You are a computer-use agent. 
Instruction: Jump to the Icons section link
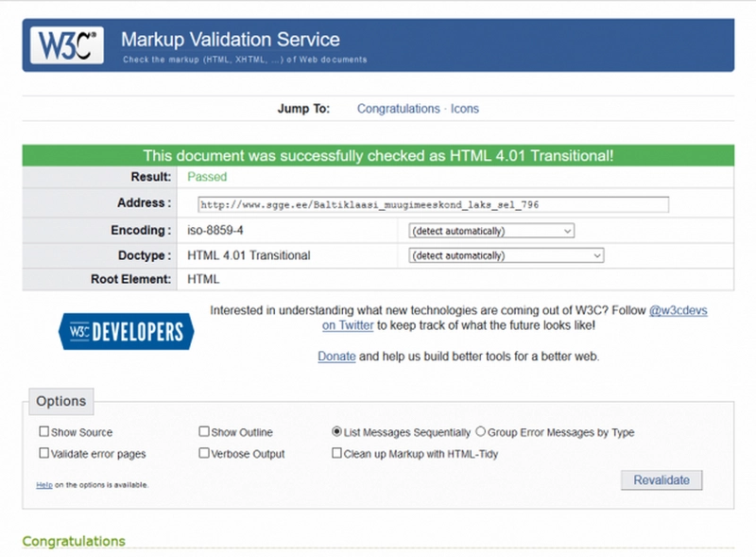[465, 109]
